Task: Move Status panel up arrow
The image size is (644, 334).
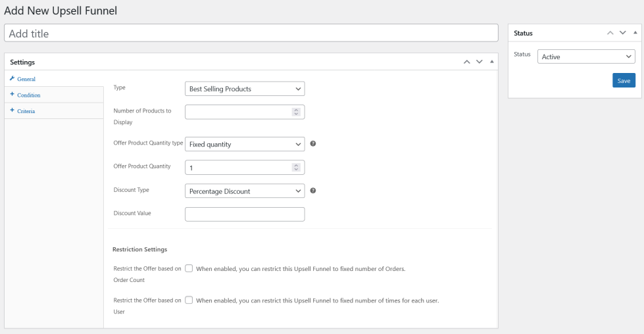Action: 610,33
